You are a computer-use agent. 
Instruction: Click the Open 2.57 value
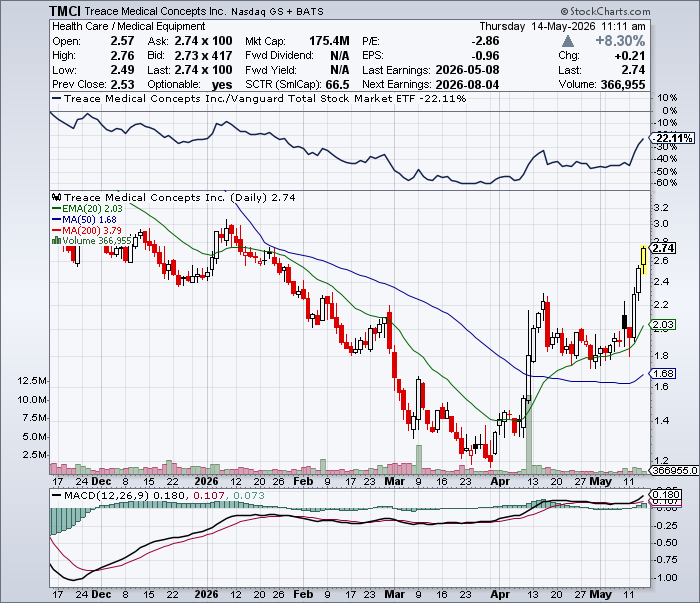[122, 41]
